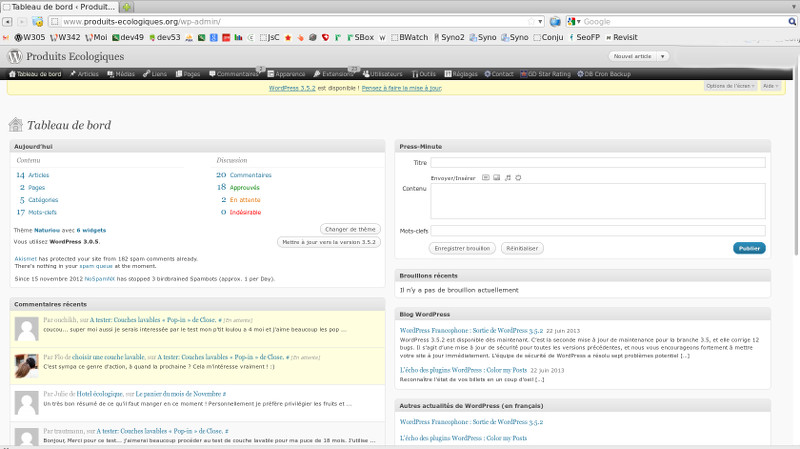This screenshot has height=449, width=800.
Task: Open the Revisit bookmark
Action: 621,37
